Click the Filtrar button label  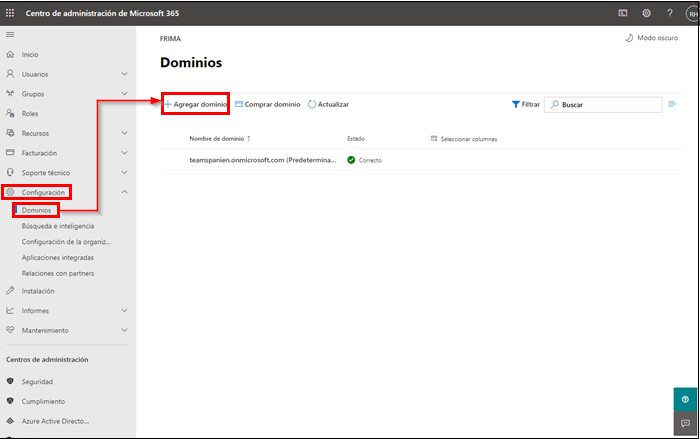click(x=531, y=104)
